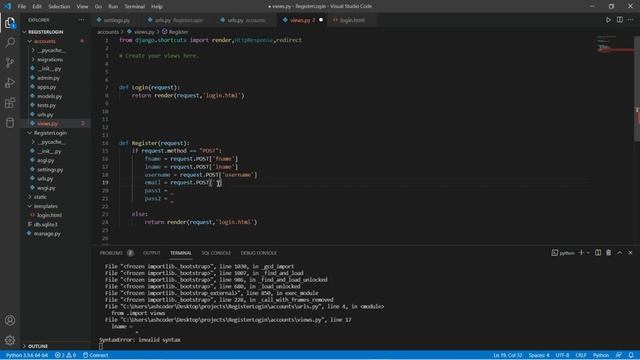The width and height of the screenshot is (640, 360).
Task: Switch to the urls.py accounts editor tab
Action: (x=246, y=20)
